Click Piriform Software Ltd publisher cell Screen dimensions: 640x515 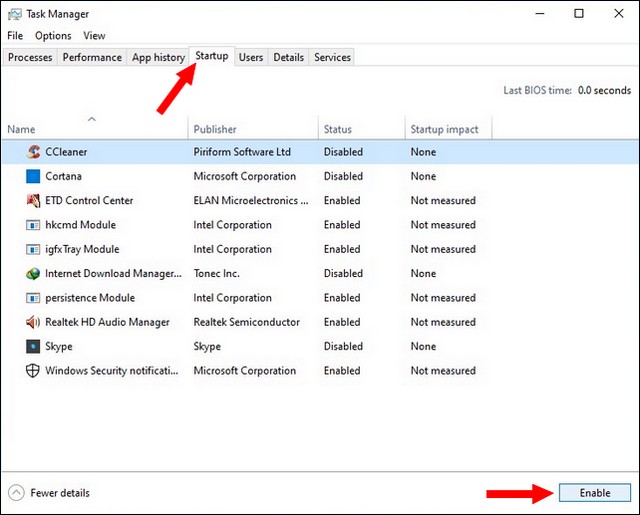[x=242, y=152]
